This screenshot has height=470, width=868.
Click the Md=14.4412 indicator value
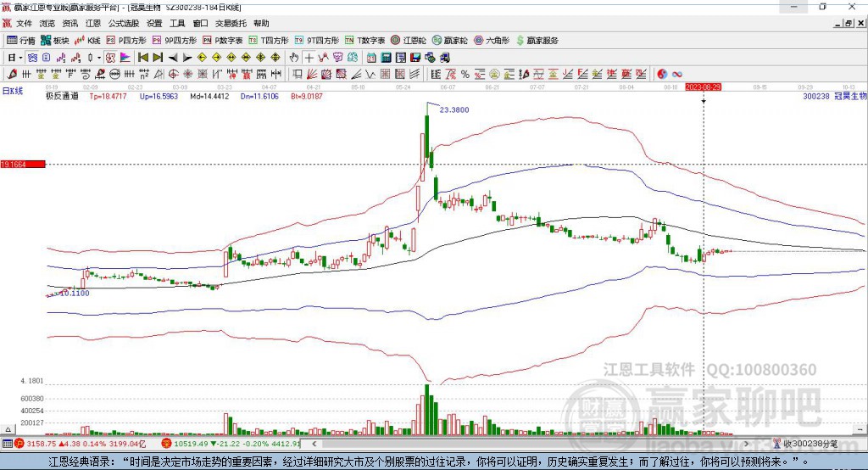pyautogui.click(x=209, y=96)
